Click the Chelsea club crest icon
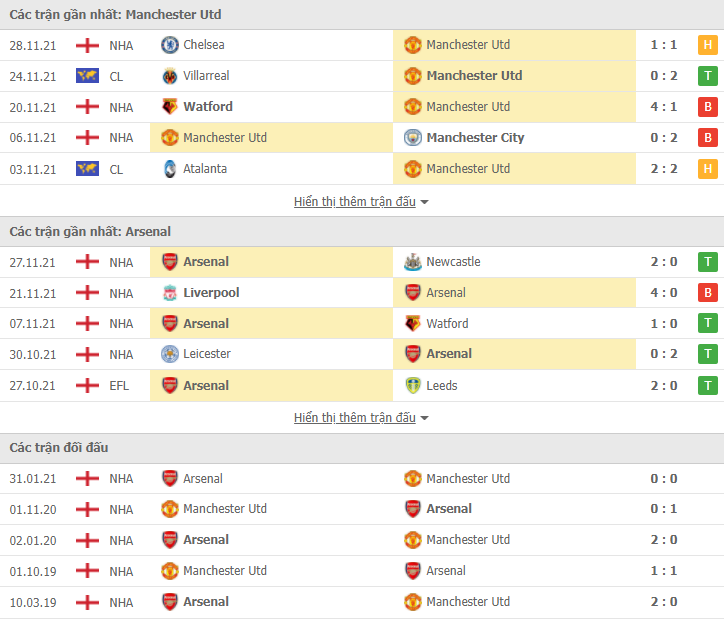 tap(169, 45)
